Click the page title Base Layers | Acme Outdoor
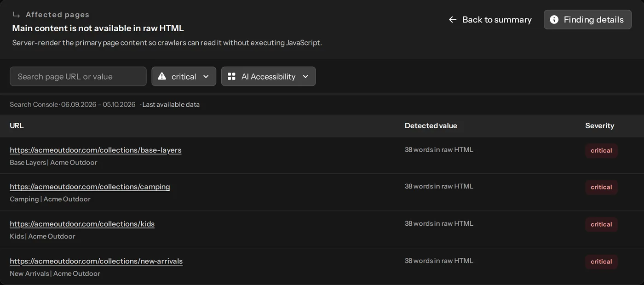Screen dimensions: 644x285 click(x=53, y=162)
